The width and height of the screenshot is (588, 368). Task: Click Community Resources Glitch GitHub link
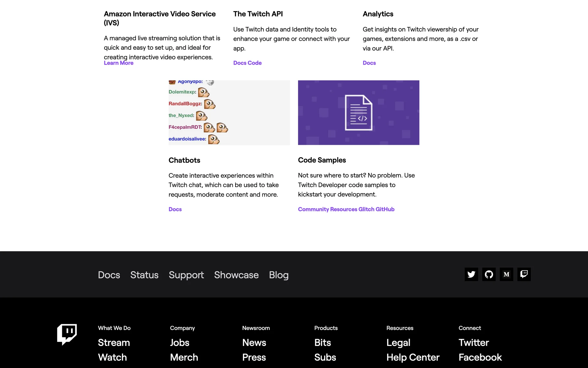tap(346, 209)
